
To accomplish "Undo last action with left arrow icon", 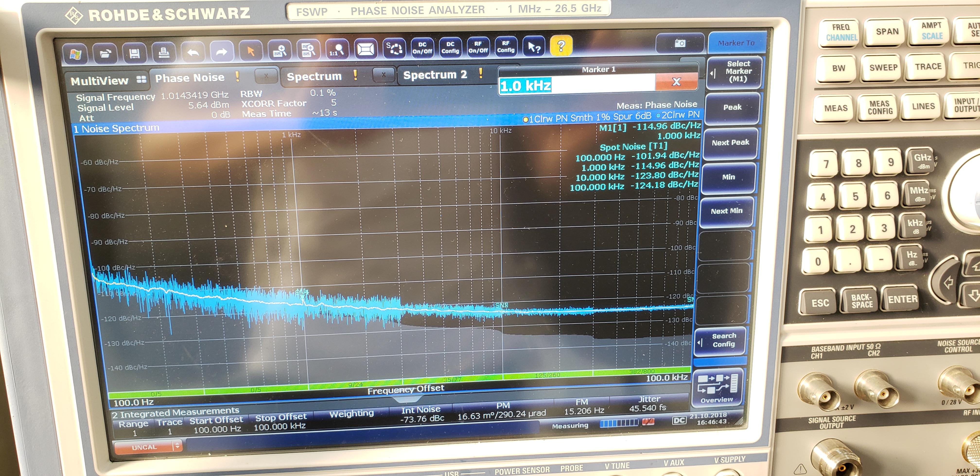I will pos(193,52).
